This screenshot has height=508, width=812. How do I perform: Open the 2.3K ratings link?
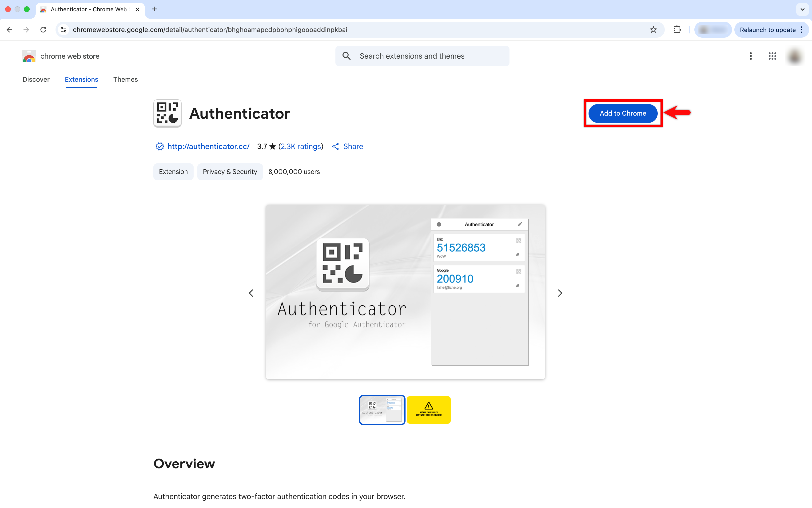click(300, 146)
